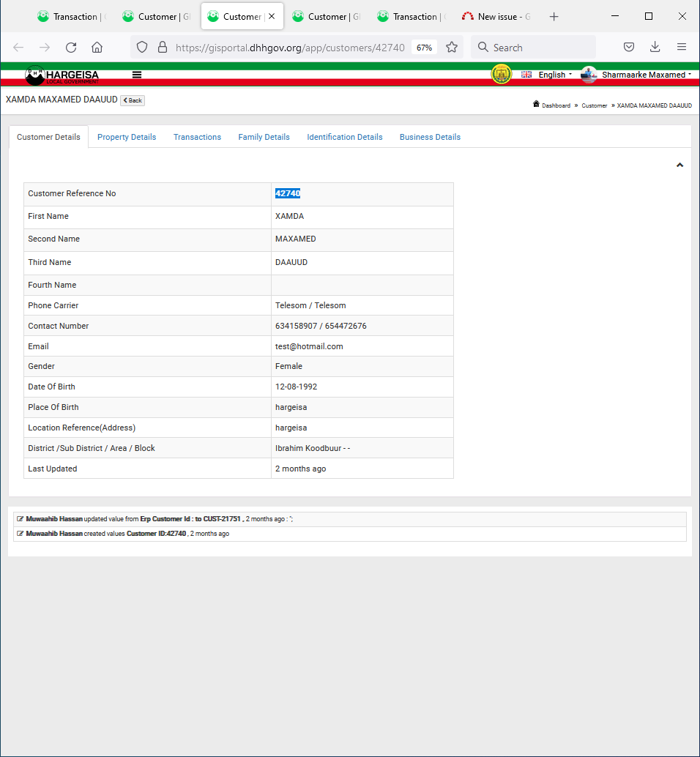The width and height of the screenshot is (700, 757).
Task: Go back using browser back arrow
Action: pos(18,48)
